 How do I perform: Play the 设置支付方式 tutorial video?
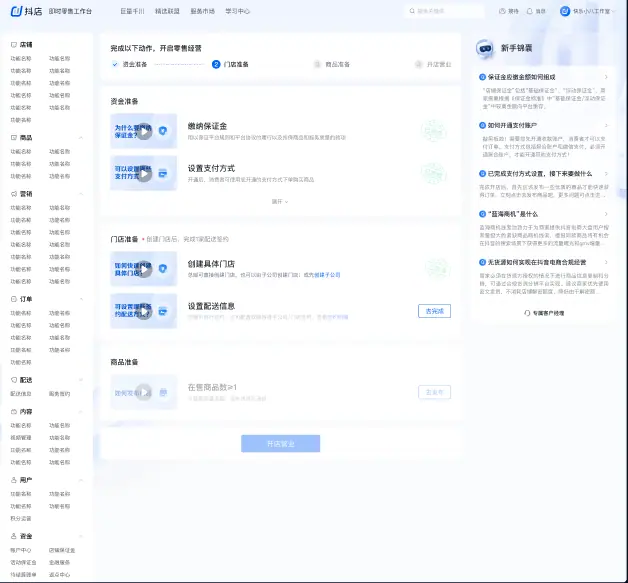click(144, 173)
